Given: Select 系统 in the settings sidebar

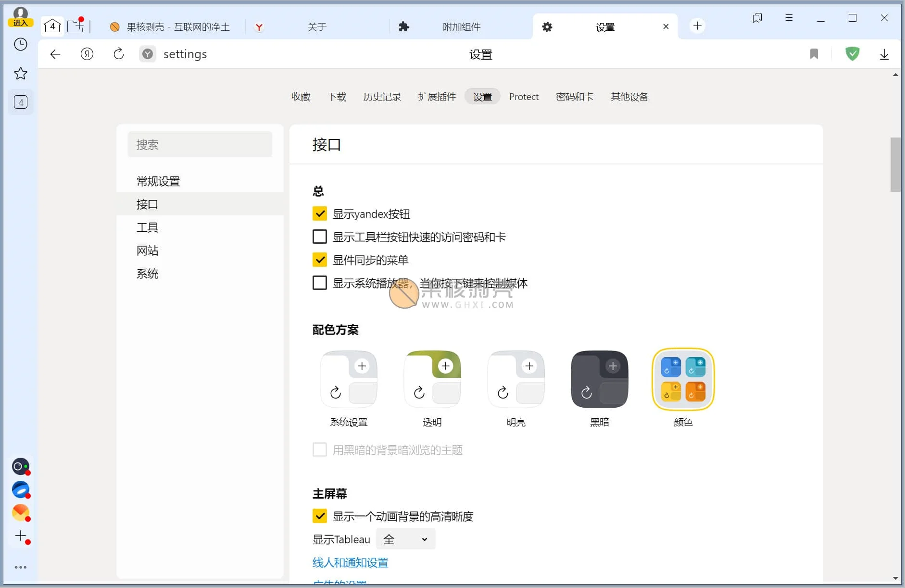Looking at the screenshot, I should coord(200,274).
